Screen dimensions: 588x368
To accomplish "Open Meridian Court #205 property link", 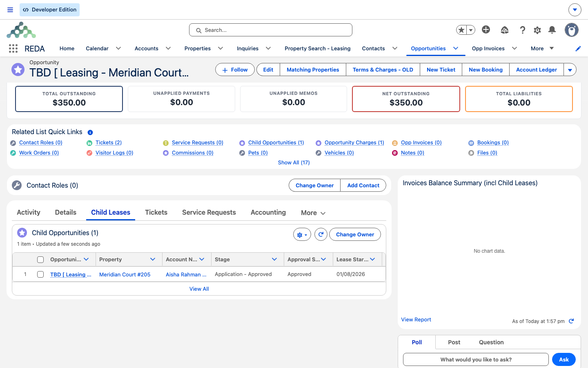I will pyautogui.click(x=125, y=274).
